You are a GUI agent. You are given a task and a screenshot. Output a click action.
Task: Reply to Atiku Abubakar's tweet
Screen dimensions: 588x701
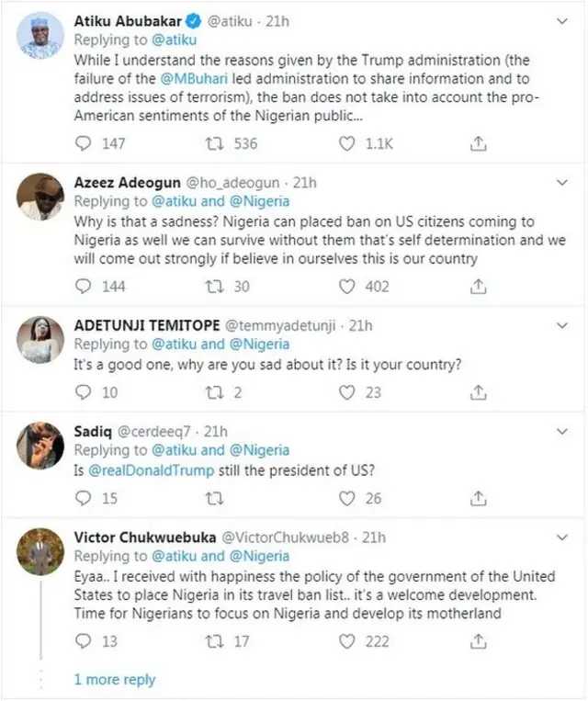pyautogui.click(x=83, y=143)
